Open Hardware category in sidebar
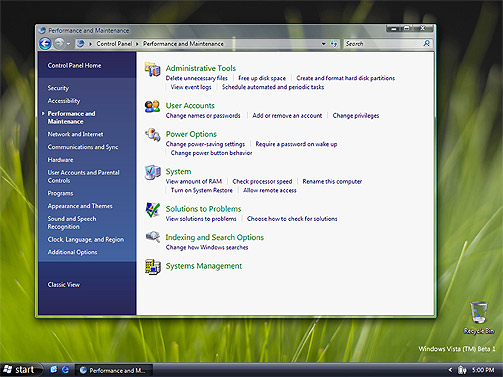Screen dimensions: 503x377 60,160
